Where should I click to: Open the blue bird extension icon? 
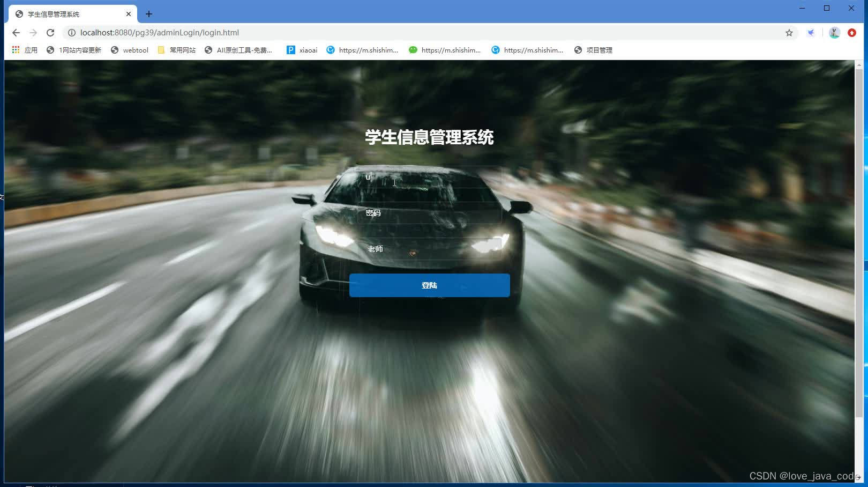click(811, 33)
